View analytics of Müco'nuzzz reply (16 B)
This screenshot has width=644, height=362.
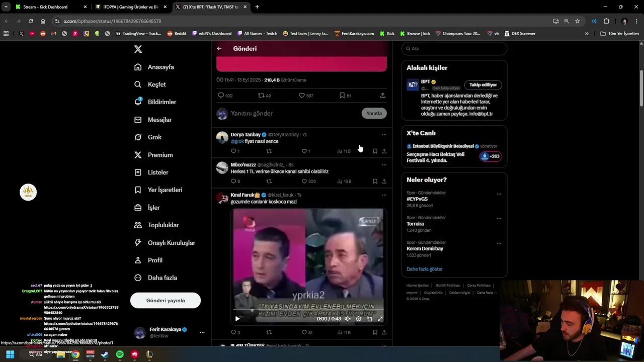tap(344, 182)
